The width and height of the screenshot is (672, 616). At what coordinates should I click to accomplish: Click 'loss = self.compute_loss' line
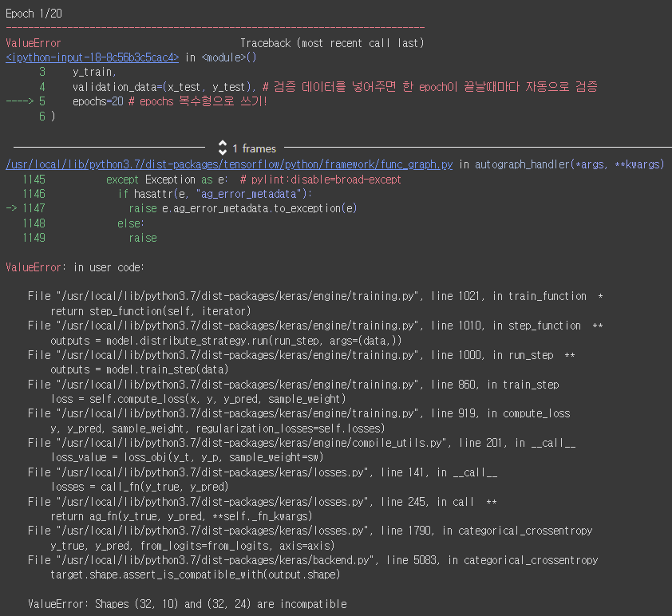(198, 399)
